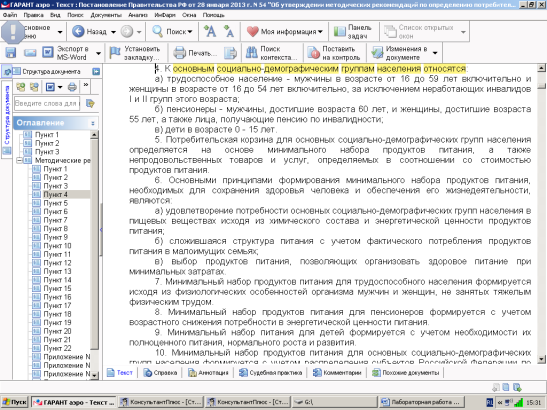The height and width of the screenshot is (410, 547).
Task: Open the Правка menu
Action: coord(33,15)
